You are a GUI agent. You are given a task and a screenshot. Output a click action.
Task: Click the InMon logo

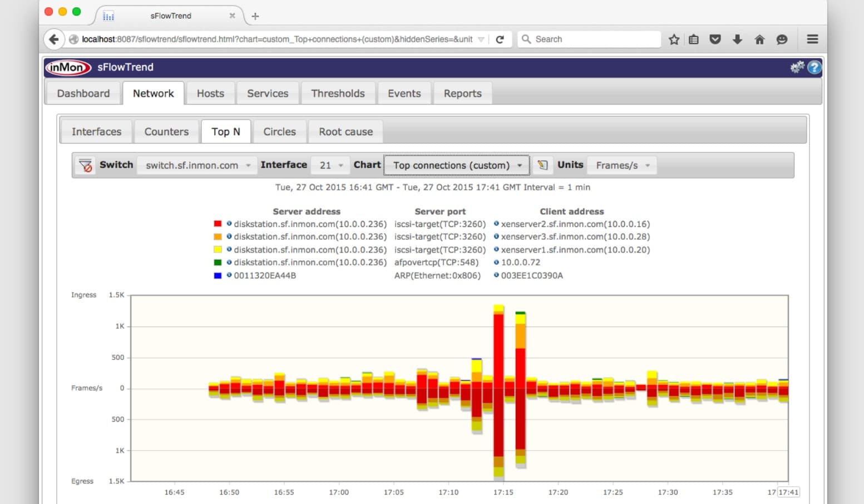coord(68,67)
